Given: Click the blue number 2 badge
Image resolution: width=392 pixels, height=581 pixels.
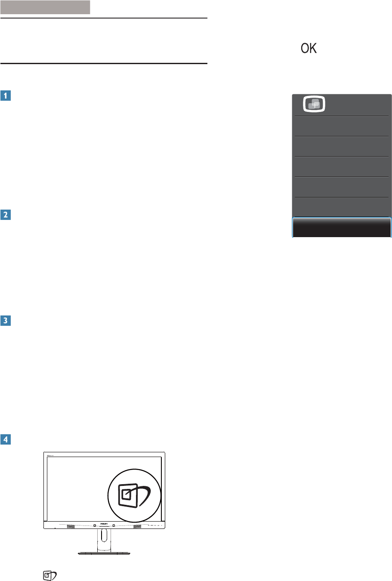Looking at the screenshot, I should (6, 214).
